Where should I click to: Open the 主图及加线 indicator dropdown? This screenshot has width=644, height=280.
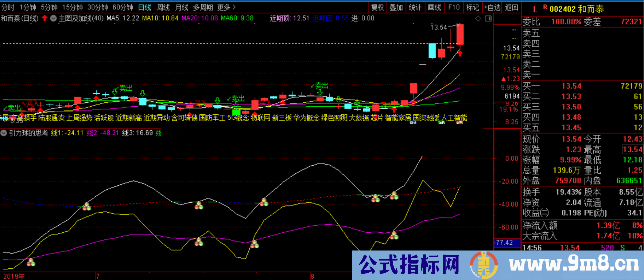pyautogui.click(x=54, y=18)
